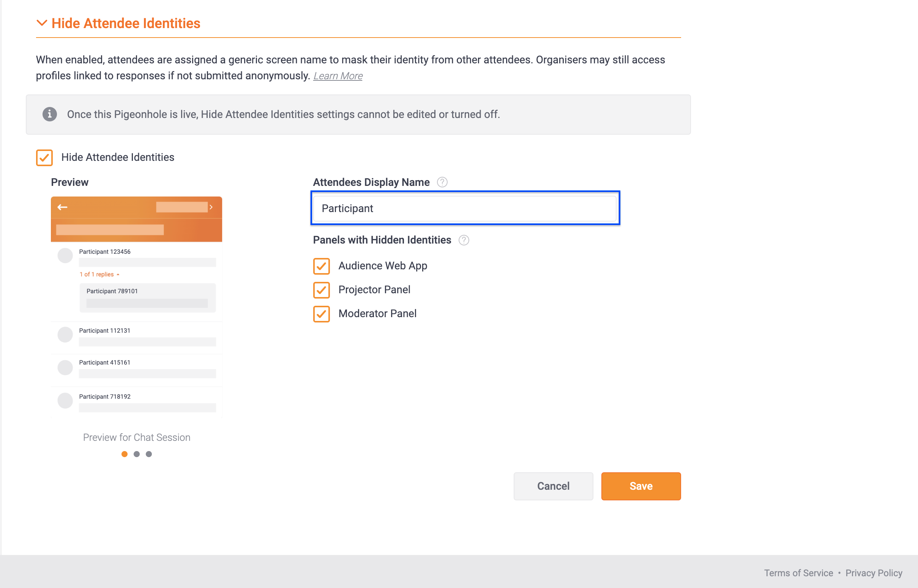This screenshot has width=918, height=588.
Task: Switch to the second preview carousel dot
Action: point(137,454)
